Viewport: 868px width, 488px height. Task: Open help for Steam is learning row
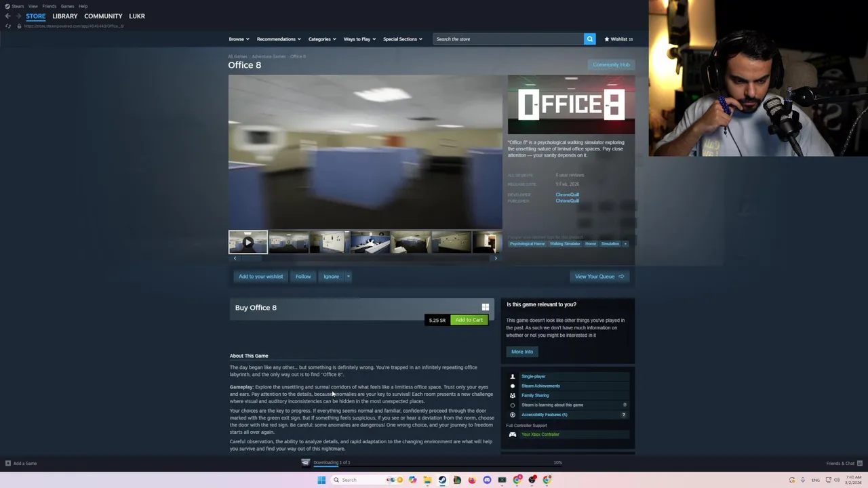[x=625, y=405]
